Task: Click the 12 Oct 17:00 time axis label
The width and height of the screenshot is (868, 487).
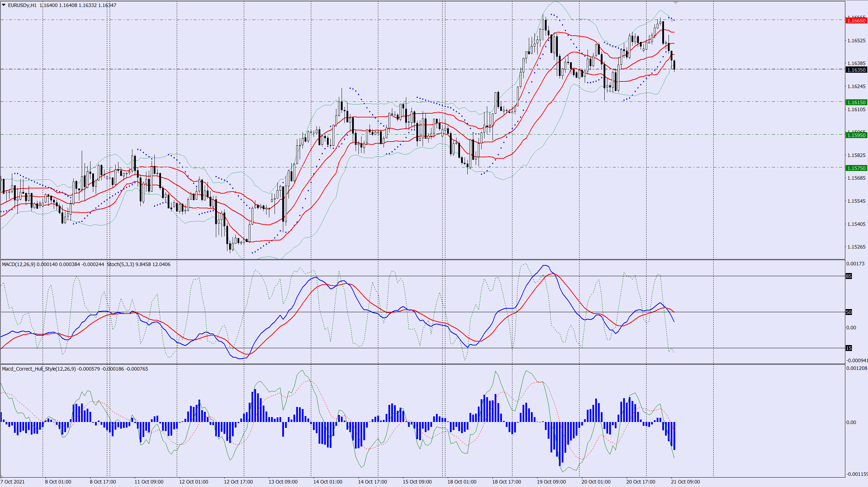Action: click(x=238, y=482)
